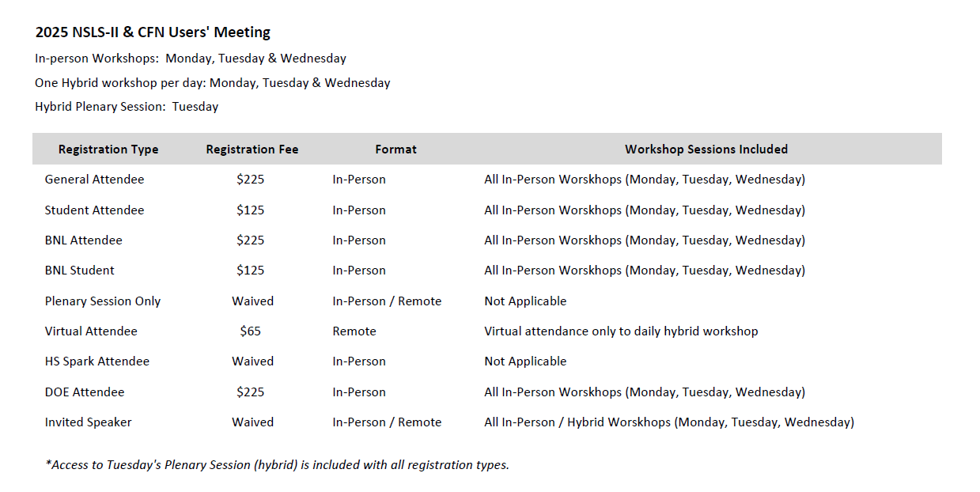Click "All In-Person / Hybrid Worskhops" for Invited Speaker
Screen dimensions: 980x492
[669, 422]
